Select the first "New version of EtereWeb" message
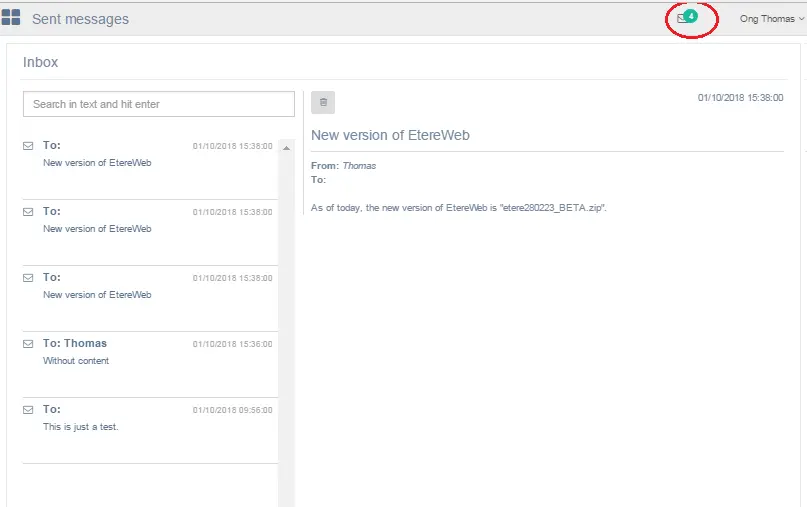 pos(97,163)
